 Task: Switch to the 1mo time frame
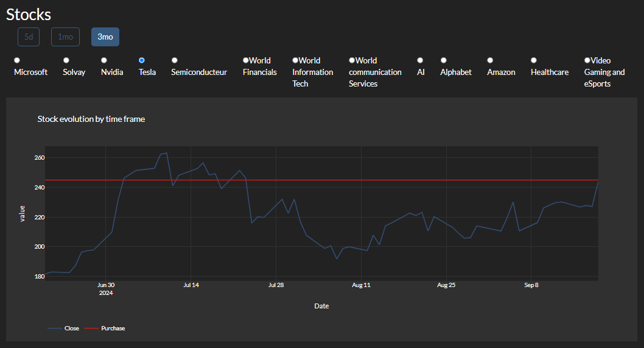coord(65,37)
